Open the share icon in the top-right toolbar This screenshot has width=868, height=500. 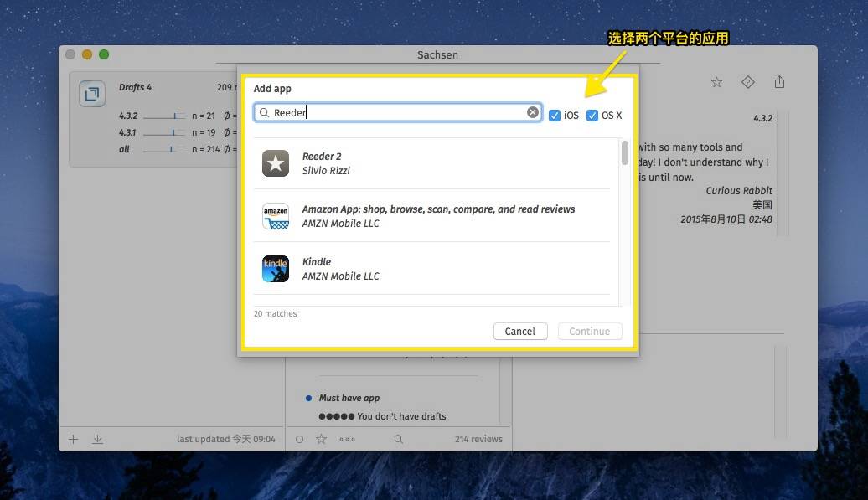tap(779, 82)
